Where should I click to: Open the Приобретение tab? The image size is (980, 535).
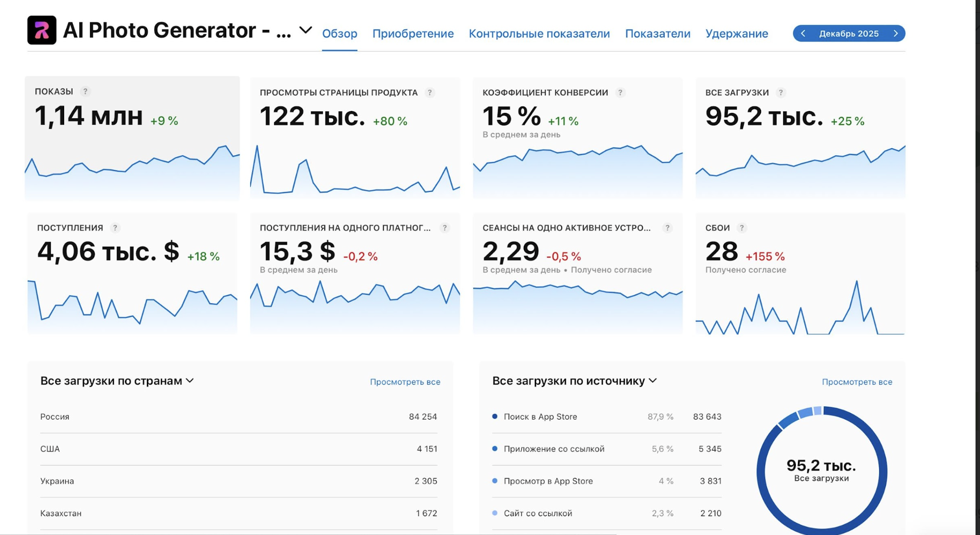[x=413, y=33]
